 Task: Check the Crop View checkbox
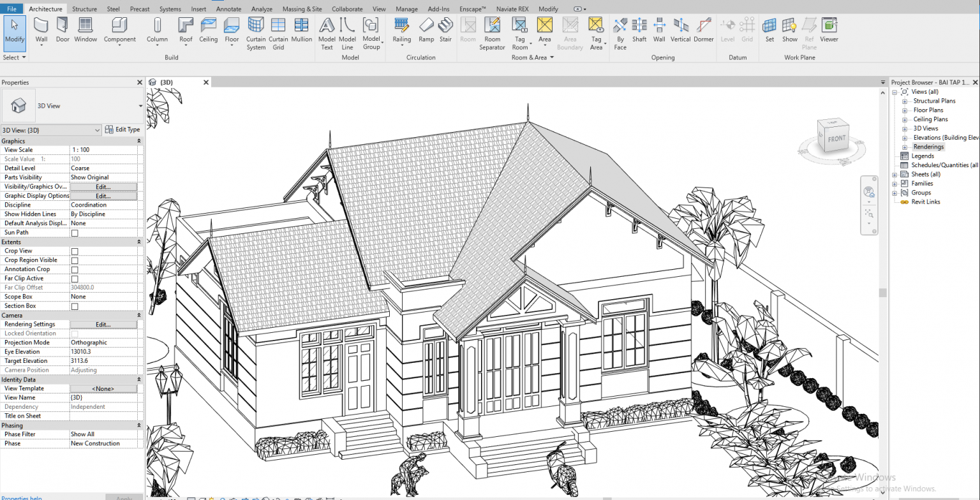coord(74,250)
